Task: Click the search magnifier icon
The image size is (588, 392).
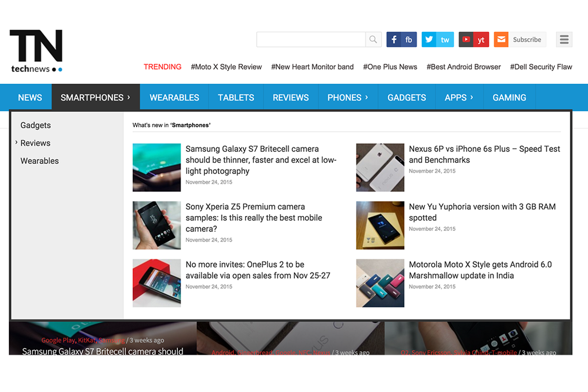Action: point(373,40)
